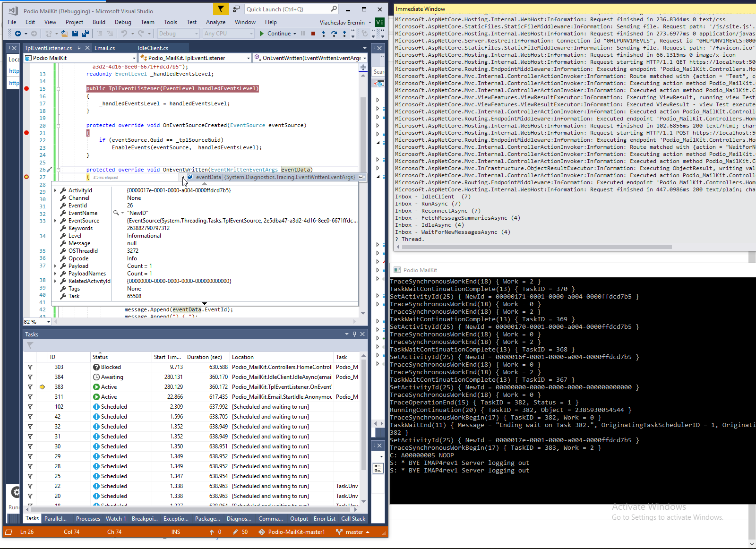The image size is (756, 549).
Task: Click the flag filter icon in Tasks toolbar
Action: click(30, 345)
